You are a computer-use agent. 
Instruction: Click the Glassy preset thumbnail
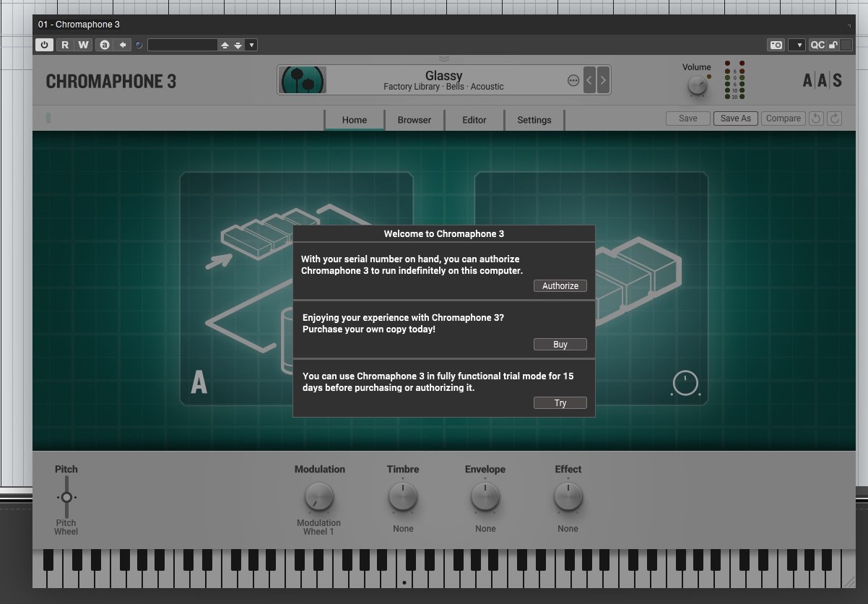tap(303, 79)
